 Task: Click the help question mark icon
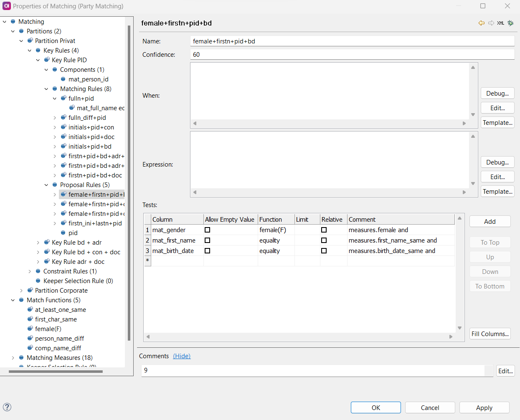point(7,407)
